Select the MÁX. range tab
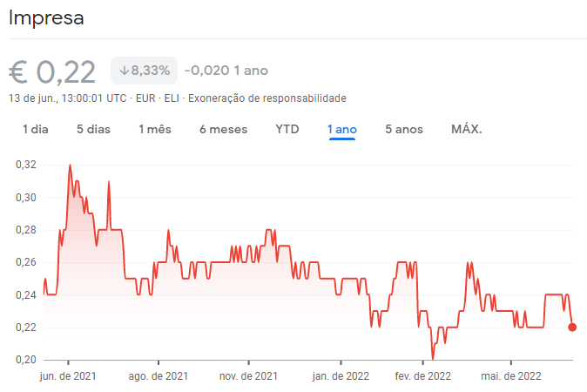 (467, 129)
